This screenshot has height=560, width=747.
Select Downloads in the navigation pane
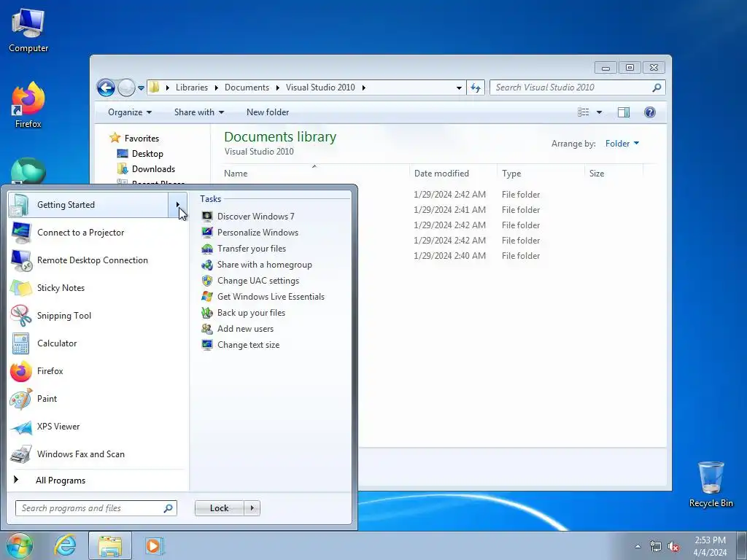(x=153, y=169)
